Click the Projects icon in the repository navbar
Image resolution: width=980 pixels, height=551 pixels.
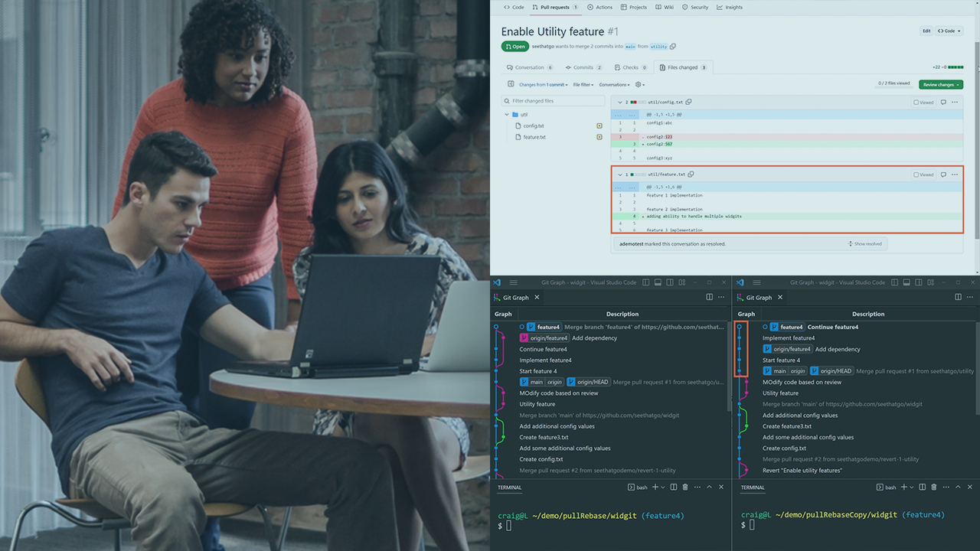[x=622, y=7]
